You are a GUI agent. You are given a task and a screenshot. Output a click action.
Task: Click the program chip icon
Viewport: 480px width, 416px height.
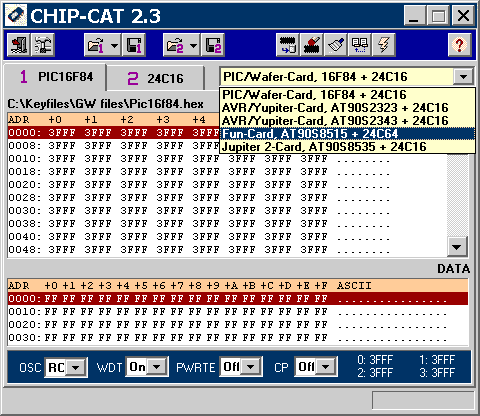click(312, 45)
